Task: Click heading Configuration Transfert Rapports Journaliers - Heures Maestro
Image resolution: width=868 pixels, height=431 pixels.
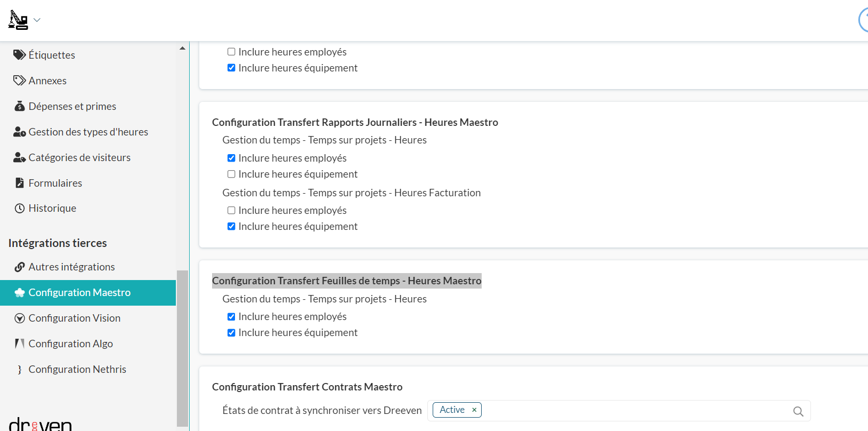Action: (355, 122)
